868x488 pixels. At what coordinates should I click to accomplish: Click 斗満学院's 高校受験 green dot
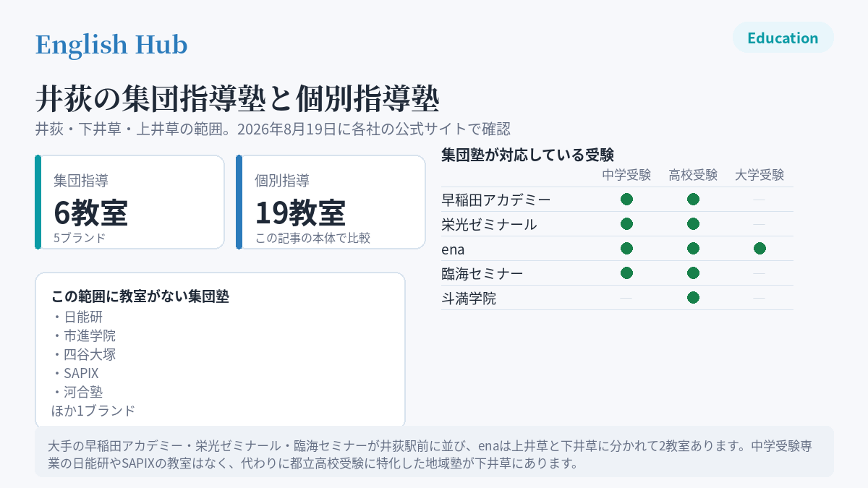click(x=693, y=298)
